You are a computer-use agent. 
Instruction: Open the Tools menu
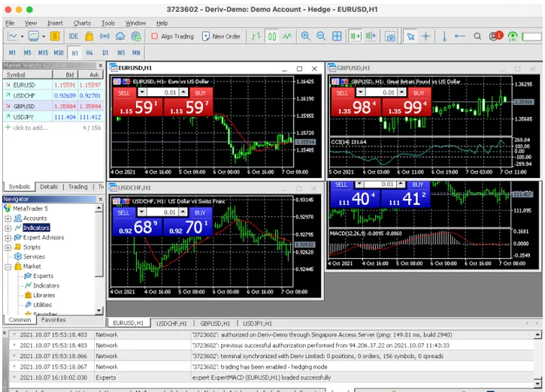[107, 23]
